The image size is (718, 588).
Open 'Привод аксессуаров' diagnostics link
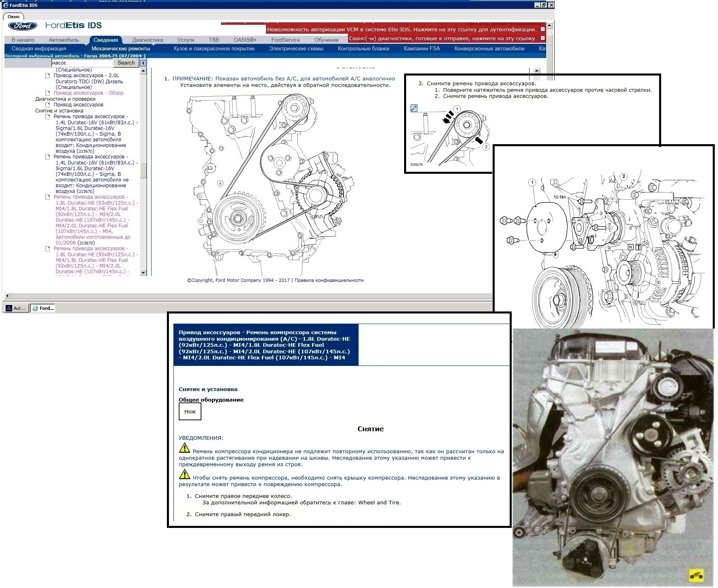click(78, 105)
